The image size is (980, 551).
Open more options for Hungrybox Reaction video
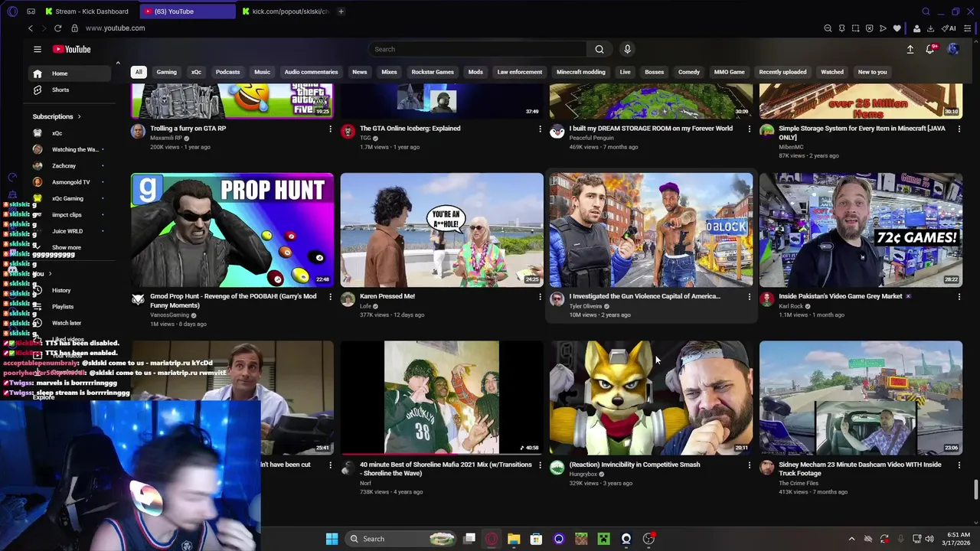[750, 465]
